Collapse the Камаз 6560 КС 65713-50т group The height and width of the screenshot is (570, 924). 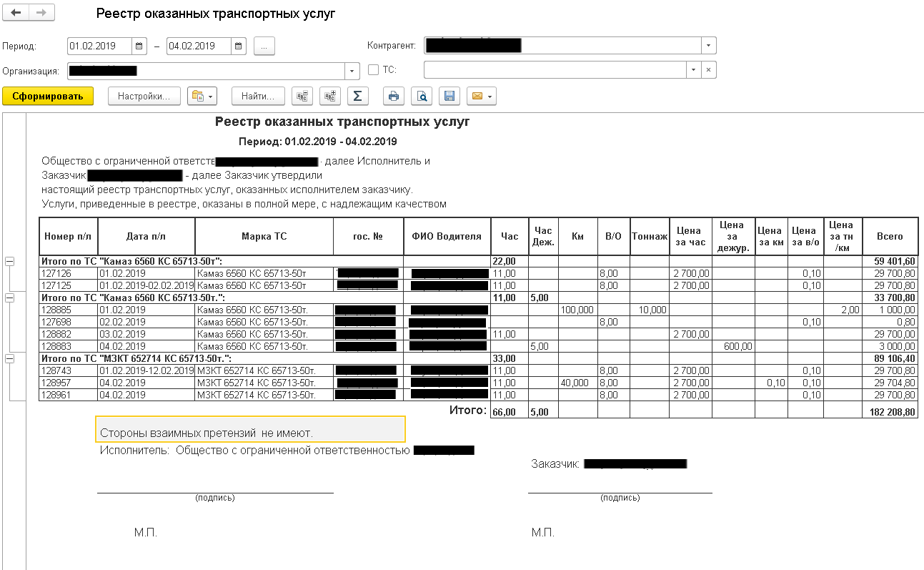pos(10,262)
